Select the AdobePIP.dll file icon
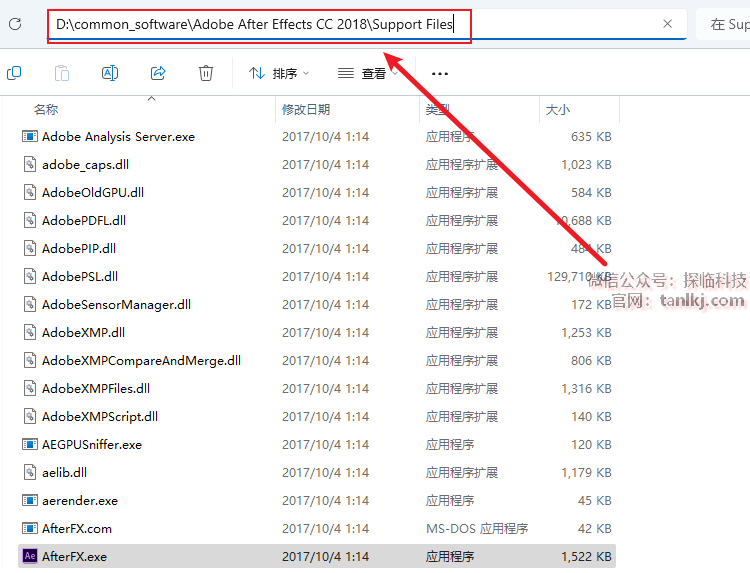This screenshot has height=573, width=750. point(30,249)
